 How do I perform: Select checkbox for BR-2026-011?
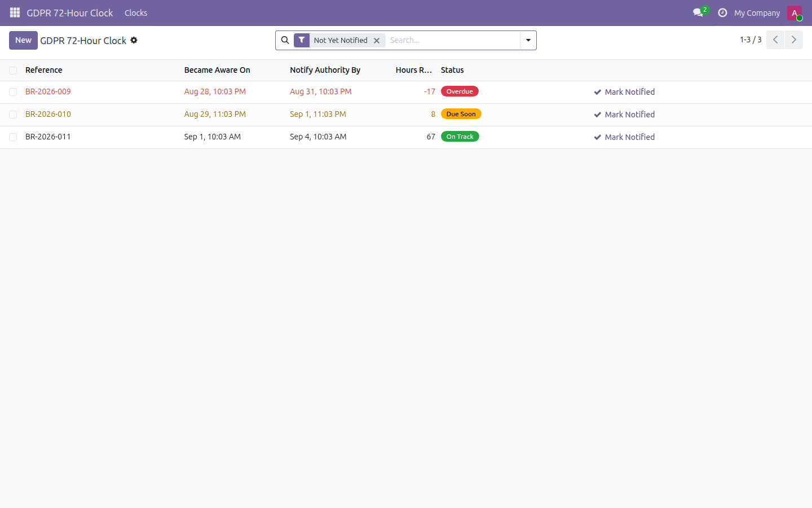click(13, 137)
